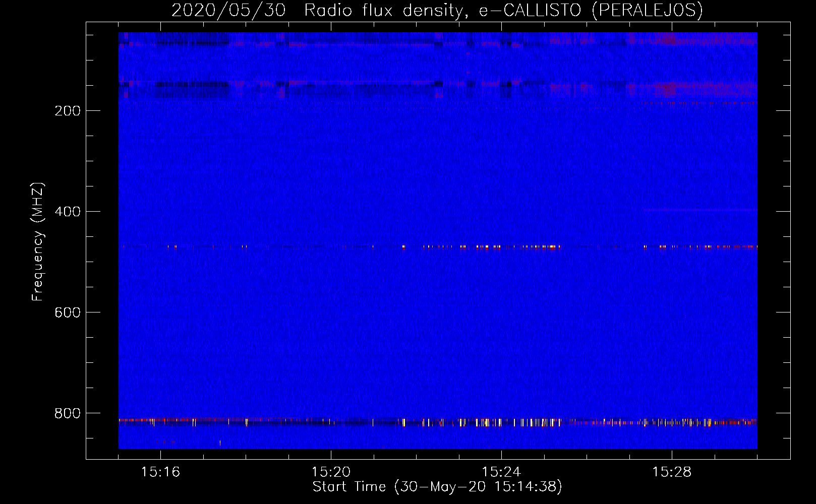The image size is (816, 504).
Task: Select the 800 frequency tick label
Action: click(x=68, y=413)
